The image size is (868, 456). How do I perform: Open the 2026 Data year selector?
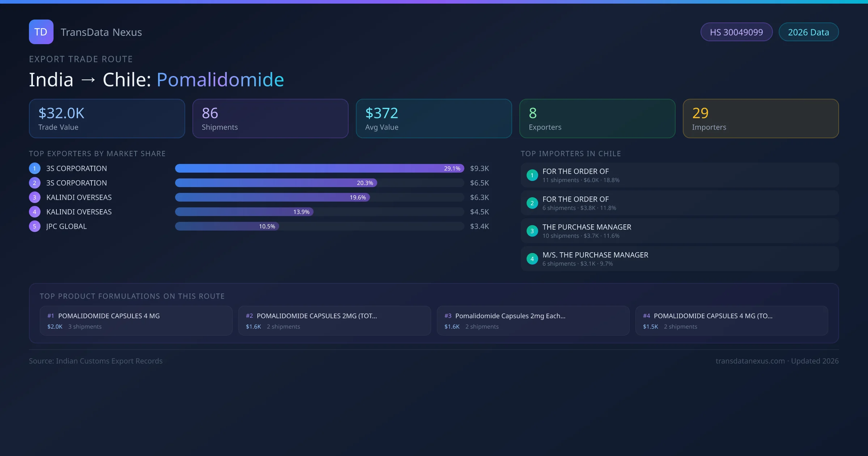tap(808, 32)
